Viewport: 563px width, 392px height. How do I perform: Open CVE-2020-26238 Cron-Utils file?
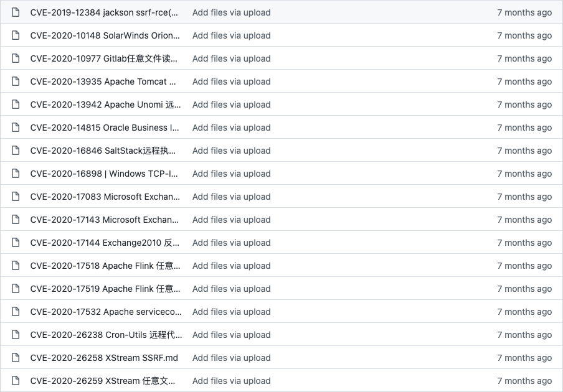[x=106, y=335]
